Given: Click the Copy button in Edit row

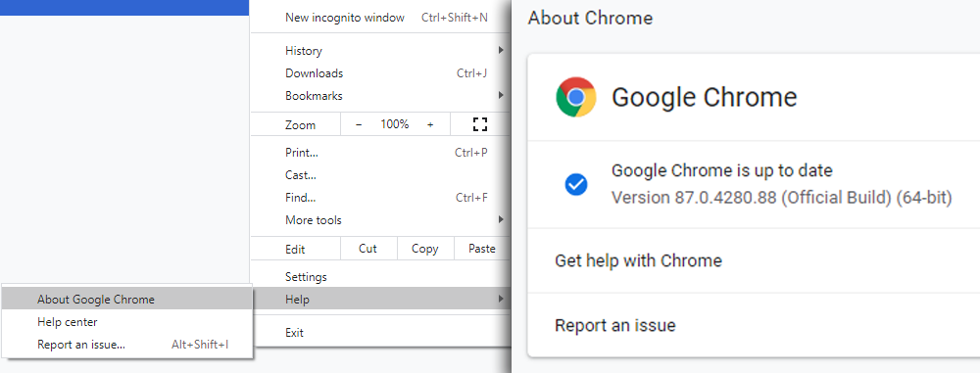Looking at the screenshot, I should coord(425,249).
